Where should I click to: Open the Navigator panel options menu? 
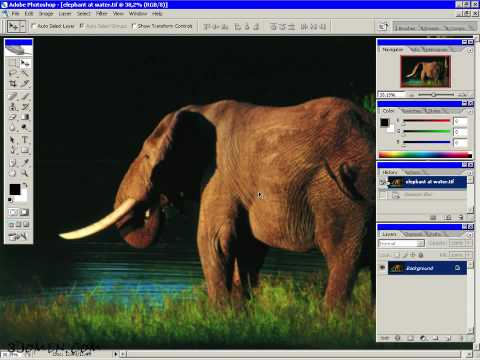(470, 51)
